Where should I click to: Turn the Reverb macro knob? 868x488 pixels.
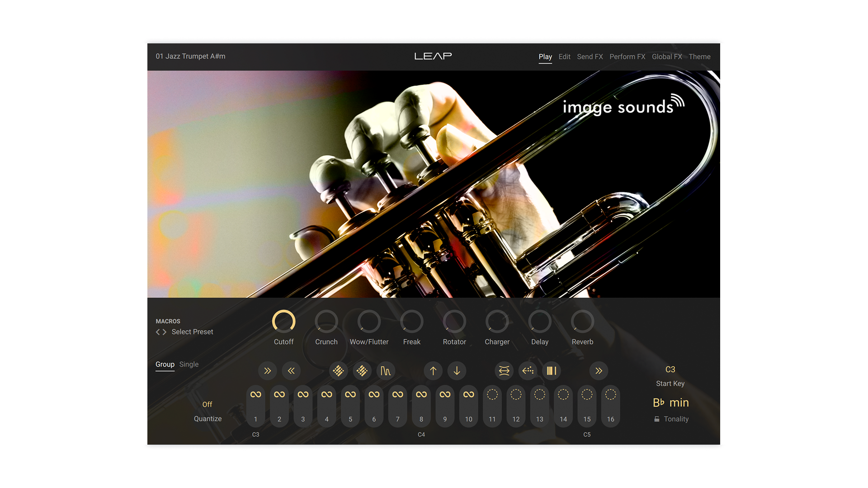point(582,322)
